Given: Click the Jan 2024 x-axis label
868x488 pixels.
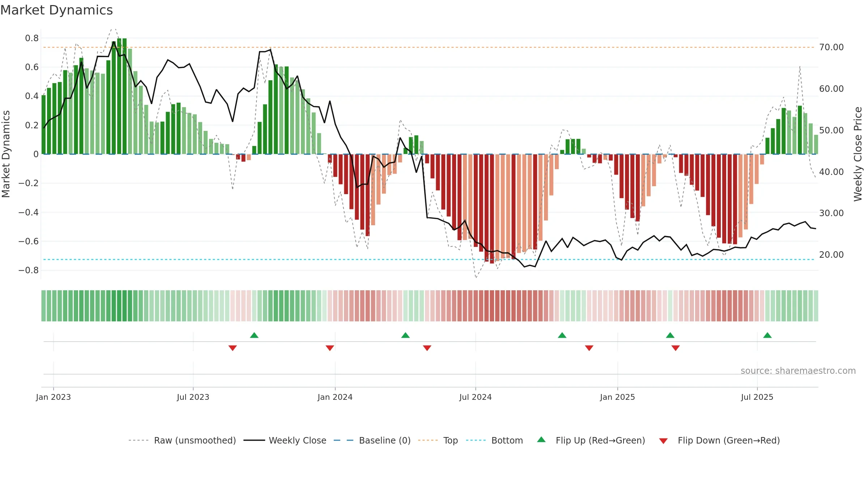Looking at the screenshot, I should tap(335, 397).
